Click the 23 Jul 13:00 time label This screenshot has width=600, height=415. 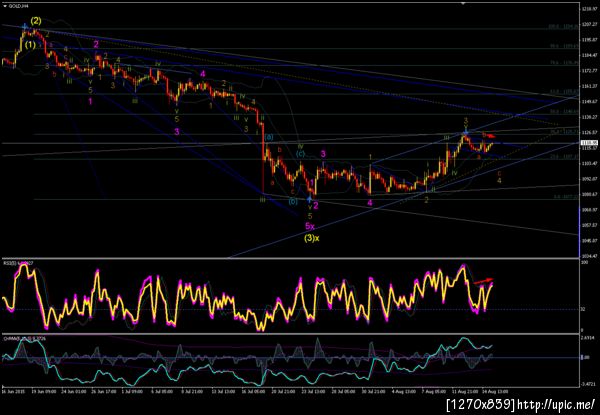pos(313,392)
